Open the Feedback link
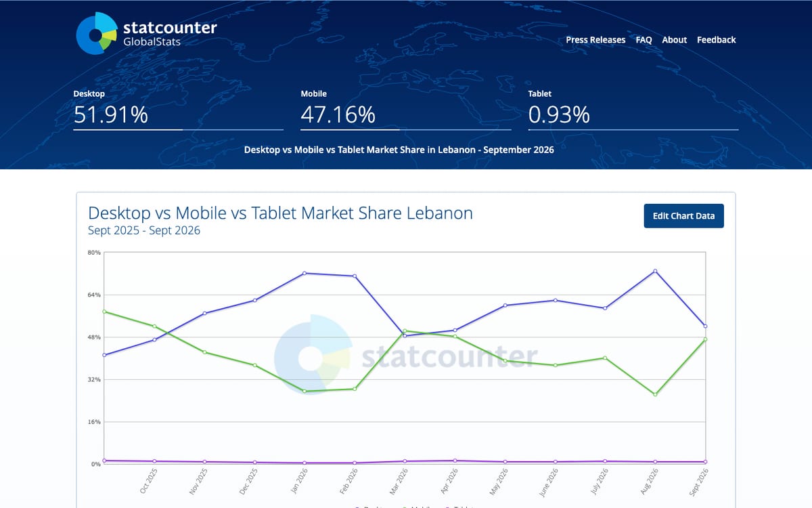The height and width of the screenshot is (508, 812). [716, 40]
